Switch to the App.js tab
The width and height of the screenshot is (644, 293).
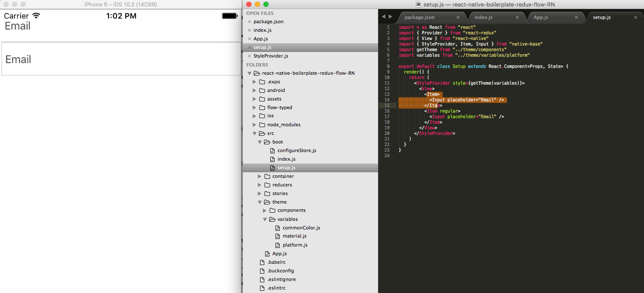tap(541, 18)
